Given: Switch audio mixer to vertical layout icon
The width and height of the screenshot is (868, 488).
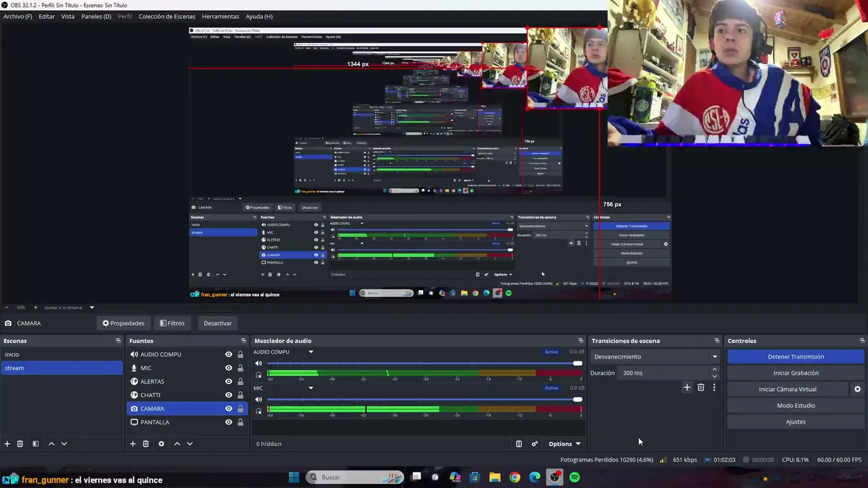Looking at the screenshot, I should 519,444.
